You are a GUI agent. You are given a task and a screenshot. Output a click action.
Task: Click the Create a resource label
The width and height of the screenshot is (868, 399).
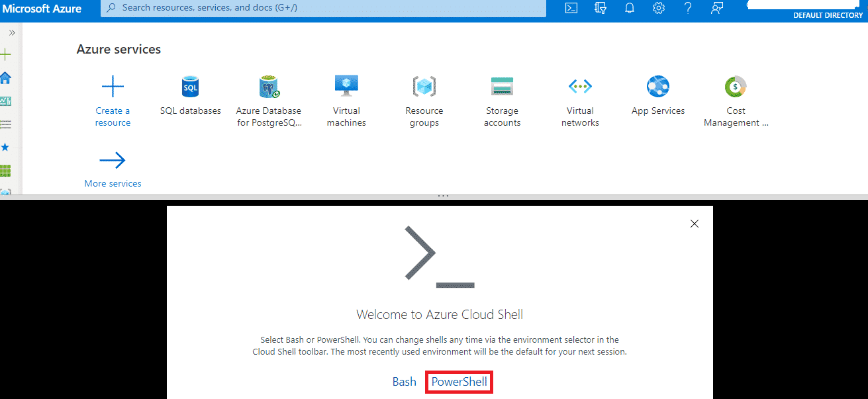(113, 116)
